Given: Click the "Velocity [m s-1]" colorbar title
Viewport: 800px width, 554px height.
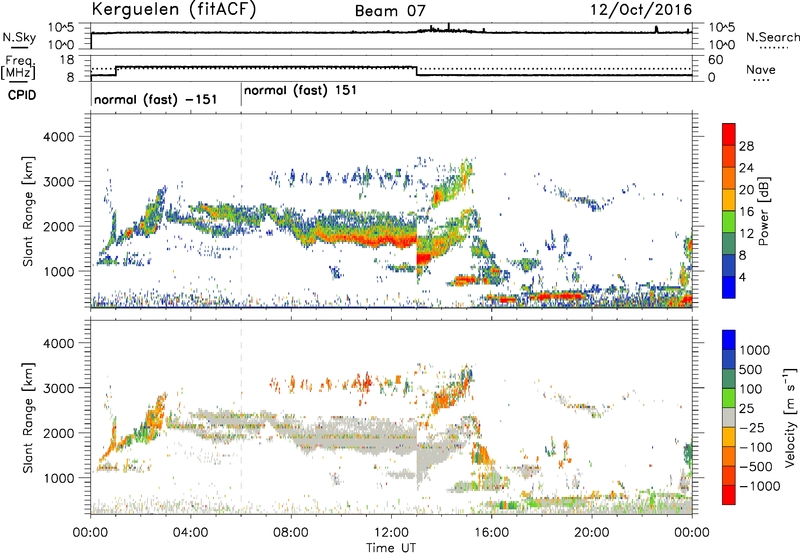Looking at the screenshot, I should (791, 417).
